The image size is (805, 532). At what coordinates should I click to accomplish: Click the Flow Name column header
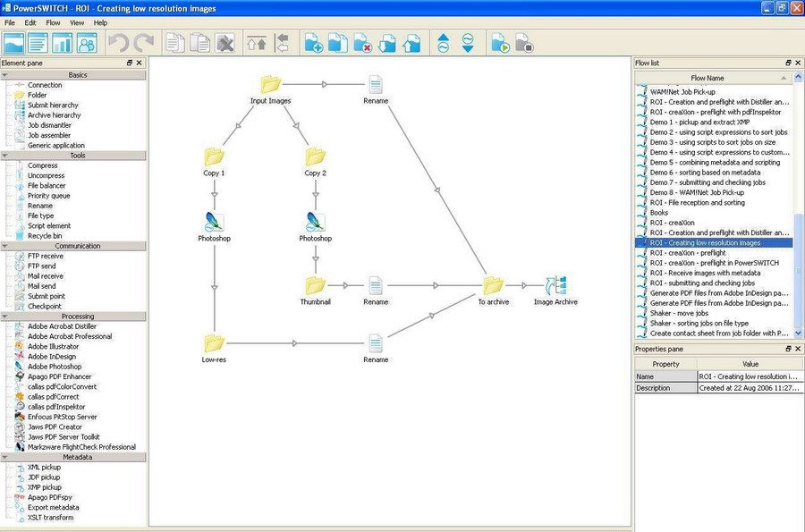point(707,78)
